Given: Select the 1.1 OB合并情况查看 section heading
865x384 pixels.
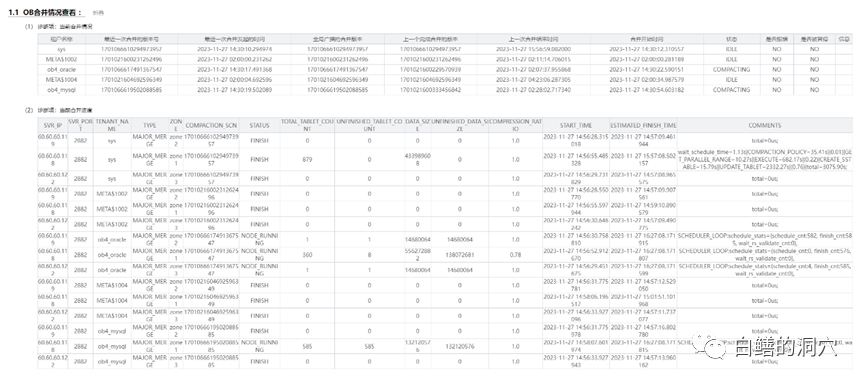Looking at the screenshot, I should [45, 12].
